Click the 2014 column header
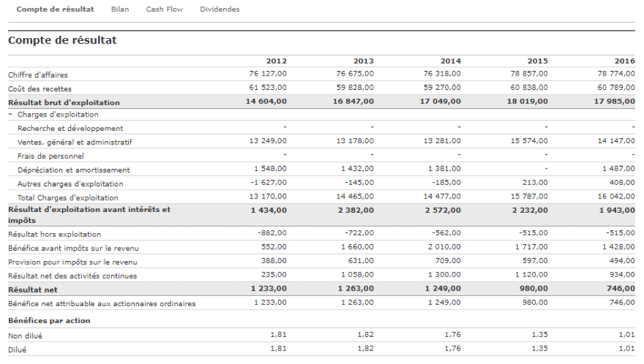Screen dimensions: 644x364 point(450,61)
